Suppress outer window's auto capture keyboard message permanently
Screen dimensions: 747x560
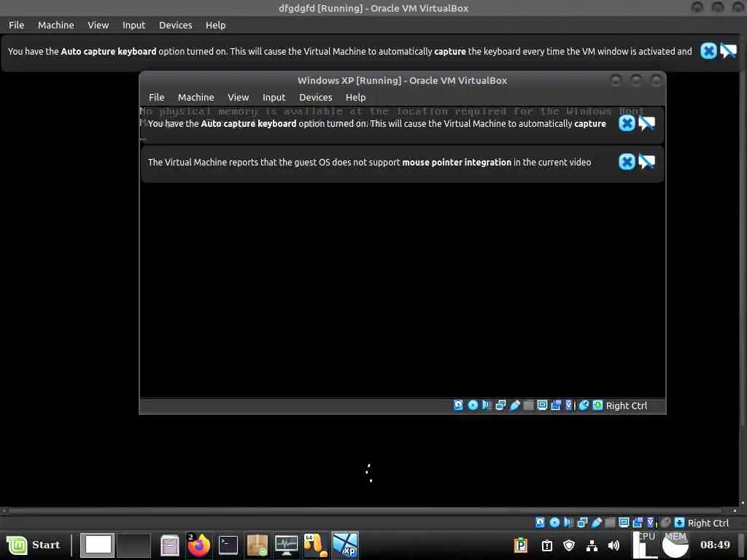(x=729, y=51)
